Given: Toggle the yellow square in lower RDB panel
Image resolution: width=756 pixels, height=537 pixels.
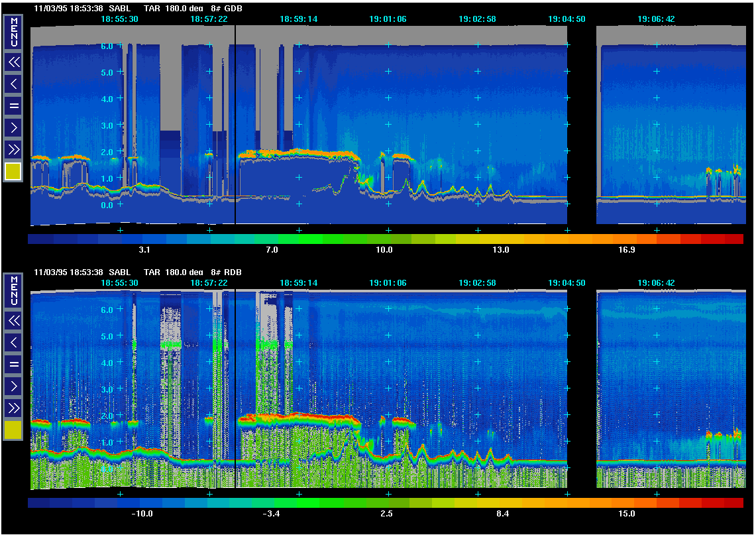Looking at the screenshot, I should pyautogui.click(x=13, y=430).
